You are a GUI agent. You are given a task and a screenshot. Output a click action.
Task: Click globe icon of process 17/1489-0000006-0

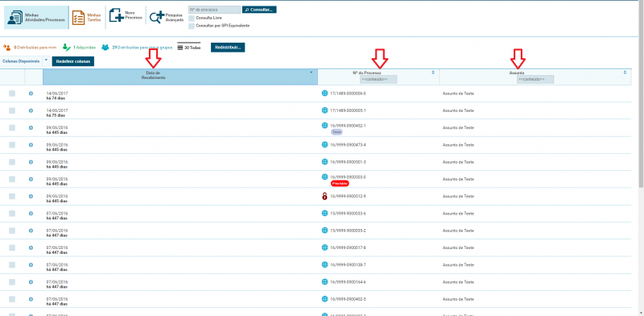coord(325,93)
